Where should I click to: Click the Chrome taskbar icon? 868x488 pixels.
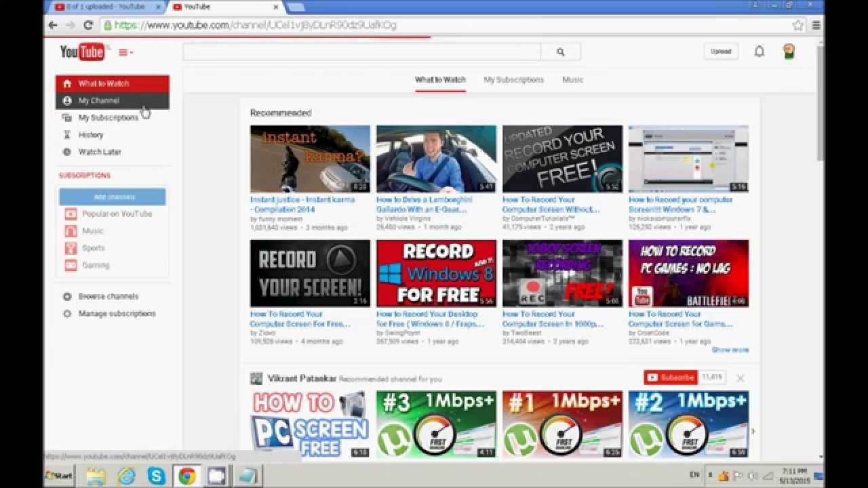(x=187, y=476)
